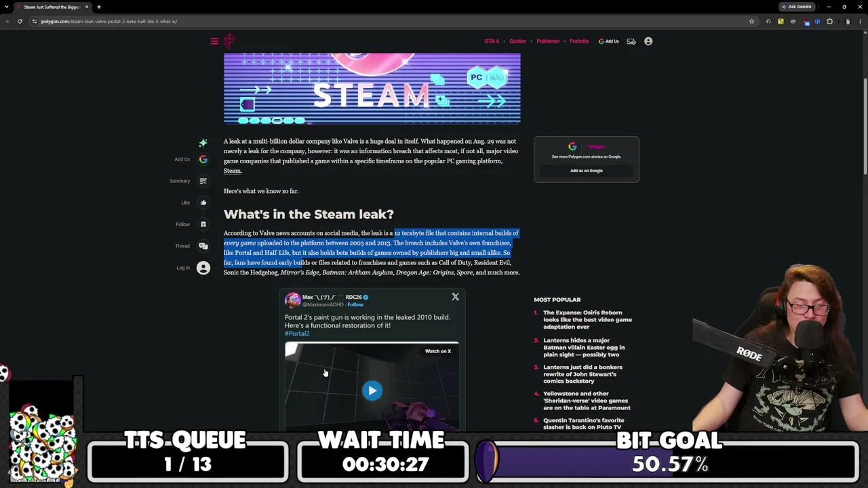The image size is (868, 488).
Task: Click the Watch on X link
Action: coord(437,351)
